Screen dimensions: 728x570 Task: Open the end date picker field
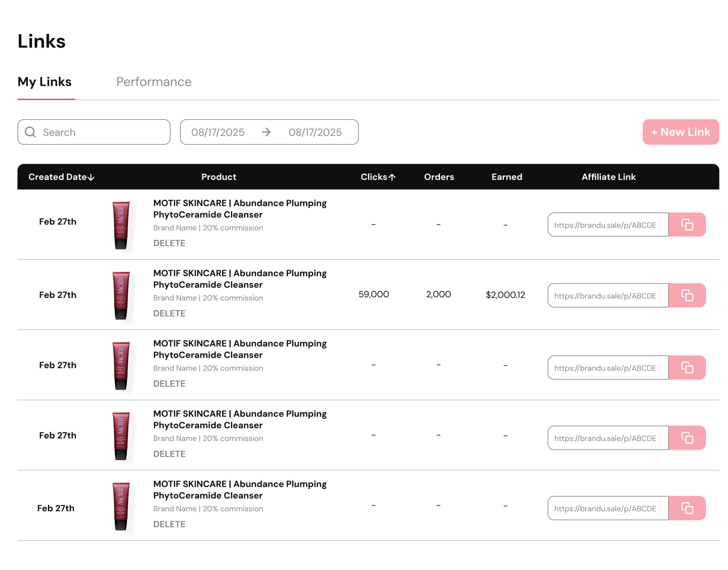click(315, 132)
